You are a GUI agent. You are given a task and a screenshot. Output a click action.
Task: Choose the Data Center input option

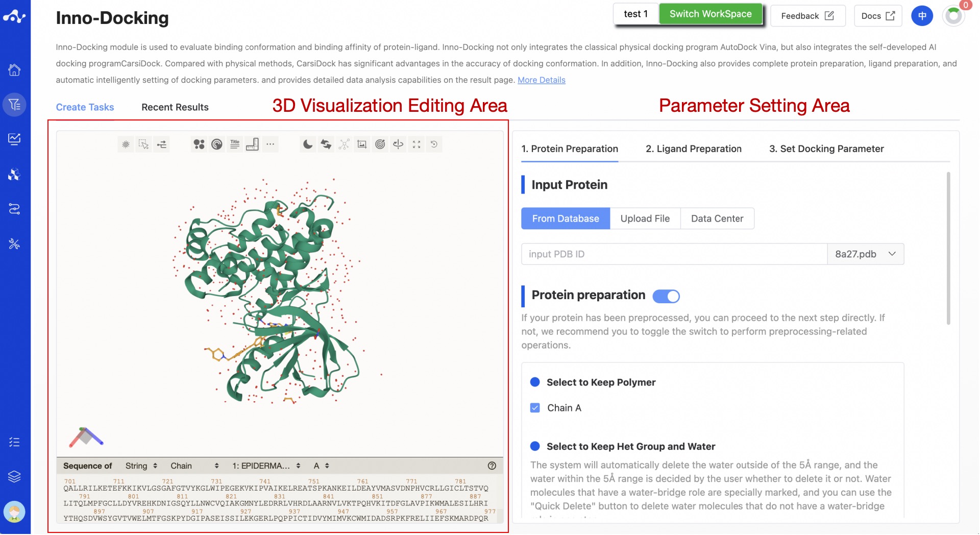pos(717,218)
